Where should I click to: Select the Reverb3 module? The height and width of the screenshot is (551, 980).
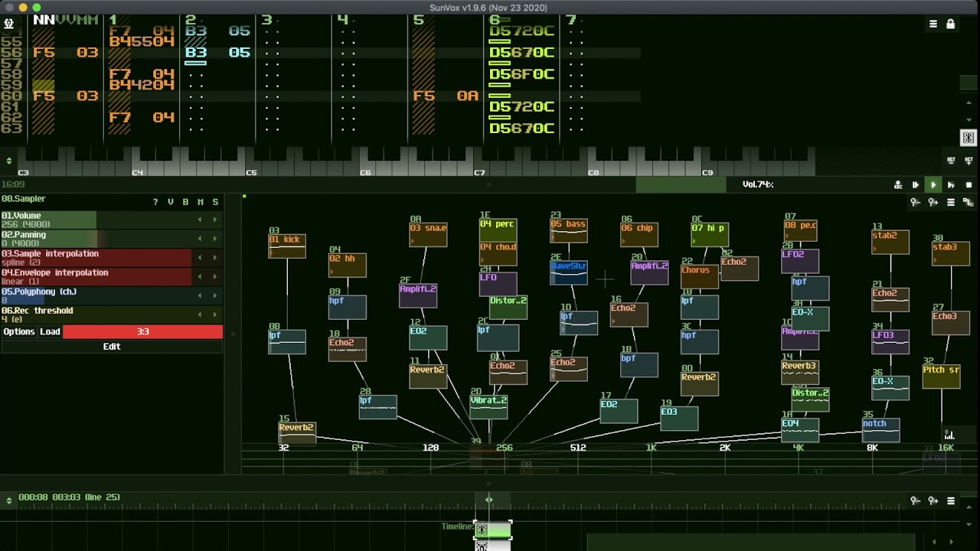799,372
